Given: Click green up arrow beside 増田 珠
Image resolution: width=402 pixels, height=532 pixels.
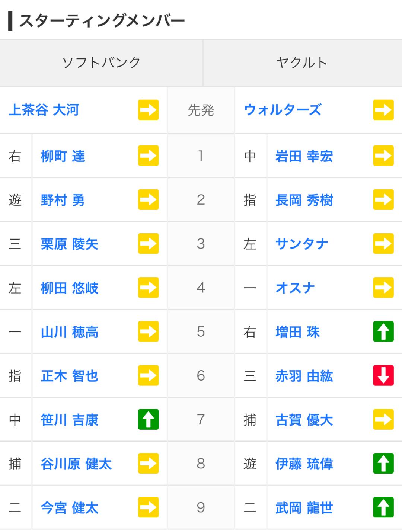Looking at the screenshot, I should [x=383, y=332].
